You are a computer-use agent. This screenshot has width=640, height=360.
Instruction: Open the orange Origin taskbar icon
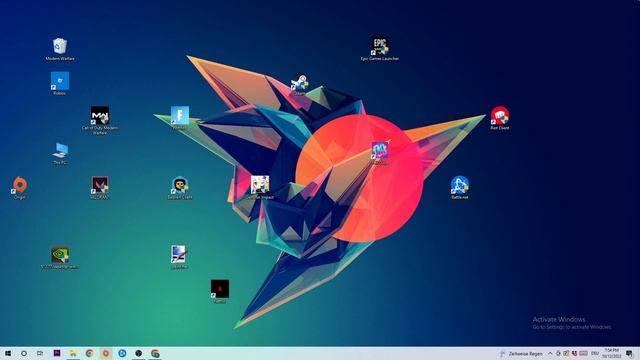click(x=106, y=353)
